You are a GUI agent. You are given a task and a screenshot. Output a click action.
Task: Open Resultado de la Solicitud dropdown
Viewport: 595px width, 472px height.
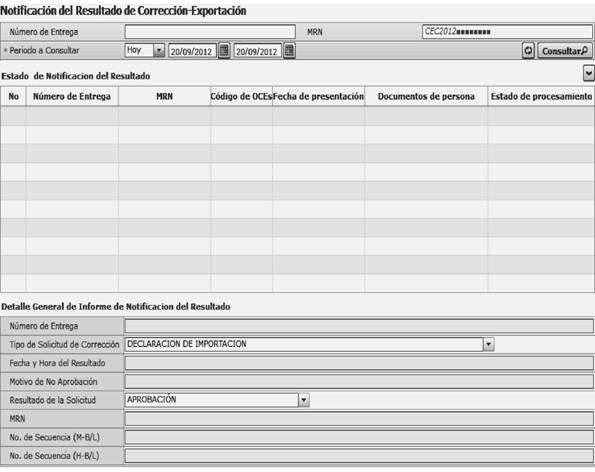coord(304,400)
